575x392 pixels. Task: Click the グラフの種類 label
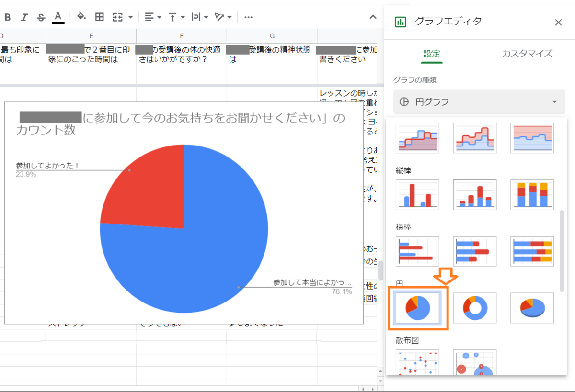415,80
